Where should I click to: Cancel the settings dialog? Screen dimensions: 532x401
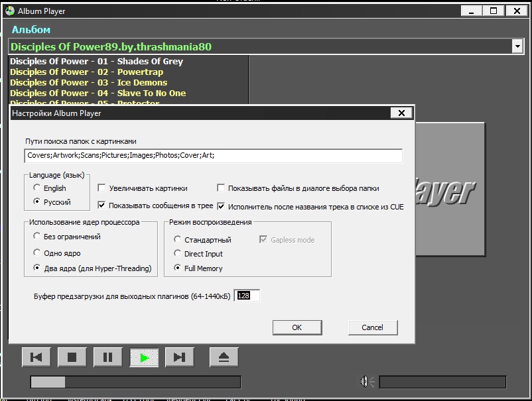373,327
